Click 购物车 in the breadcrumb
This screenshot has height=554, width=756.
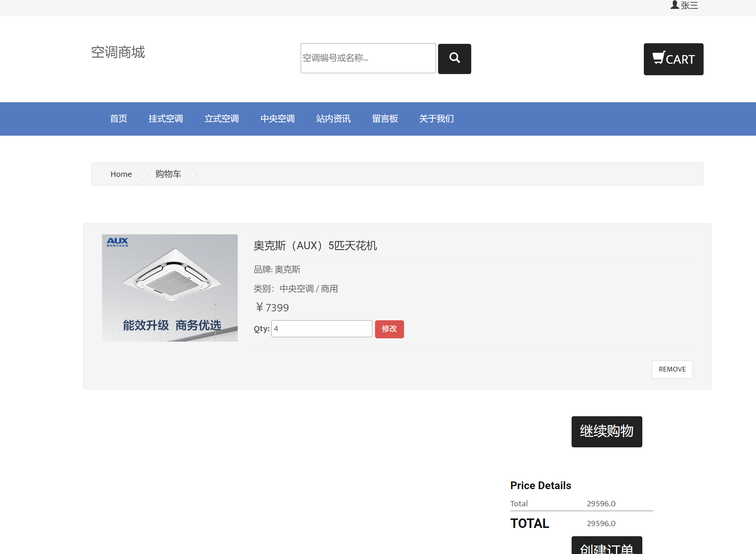pos(168,174)
